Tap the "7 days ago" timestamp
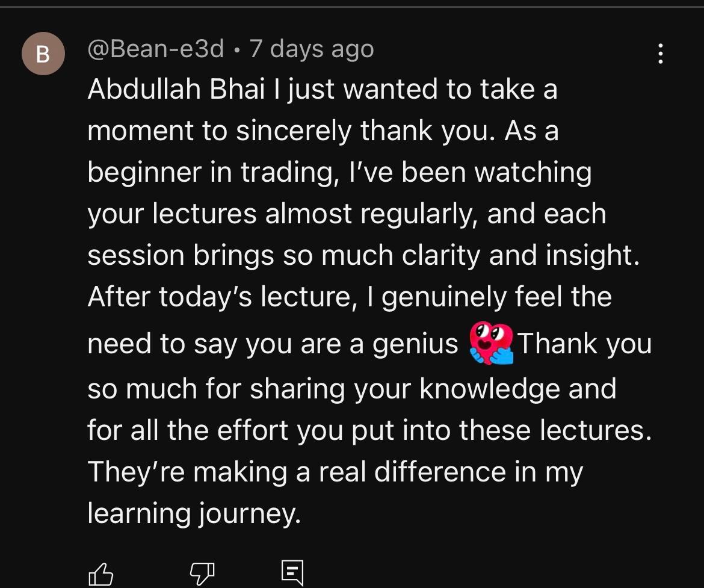 312,49
